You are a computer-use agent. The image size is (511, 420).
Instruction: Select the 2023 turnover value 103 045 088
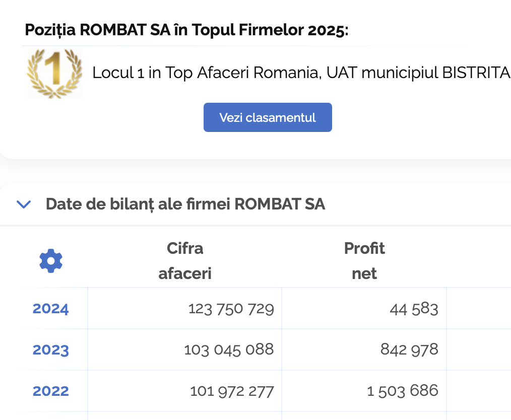pos(229,349)
